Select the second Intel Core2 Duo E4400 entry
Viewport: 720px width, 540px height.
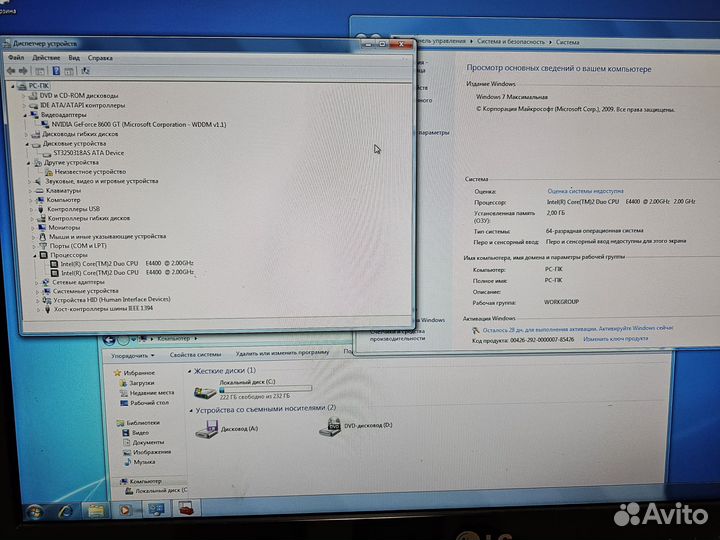[x=127, y=272]
